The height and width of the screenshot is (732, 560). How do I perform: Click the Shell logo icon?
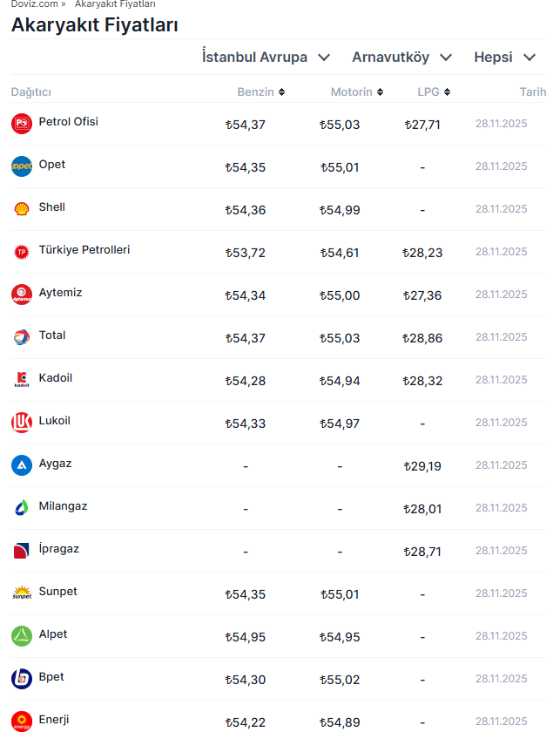click(22, 209)
